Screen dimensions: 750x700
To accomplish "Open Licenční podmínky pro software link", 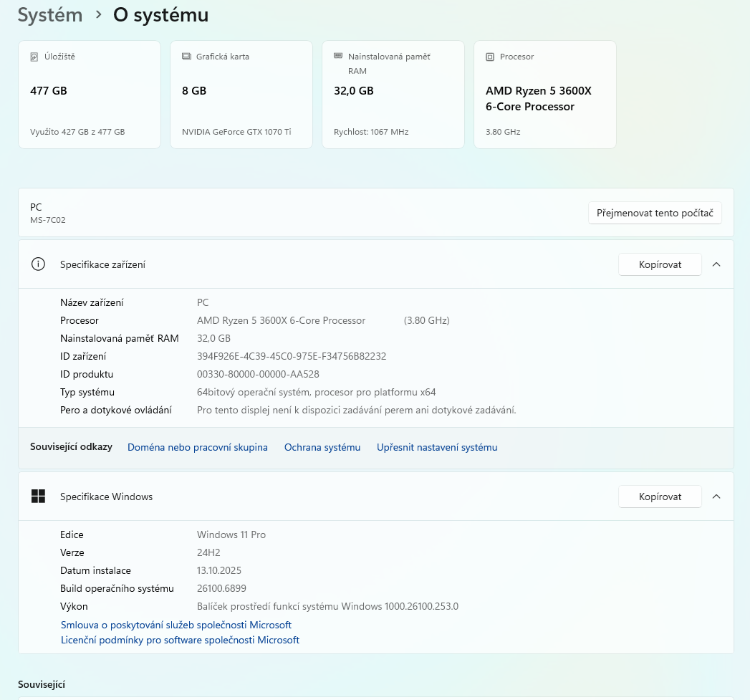I will pos(180,640).
